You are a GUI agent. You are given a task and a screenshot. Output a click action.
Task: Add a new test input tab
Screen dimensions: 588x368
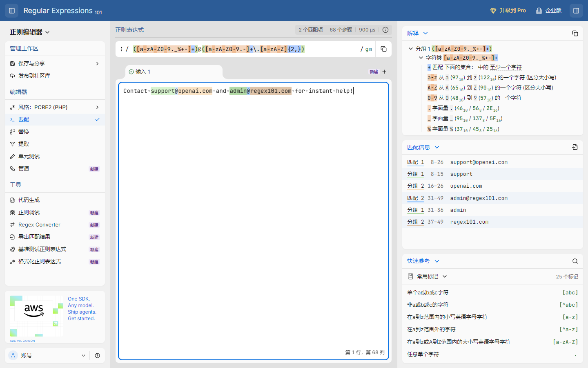384,72
